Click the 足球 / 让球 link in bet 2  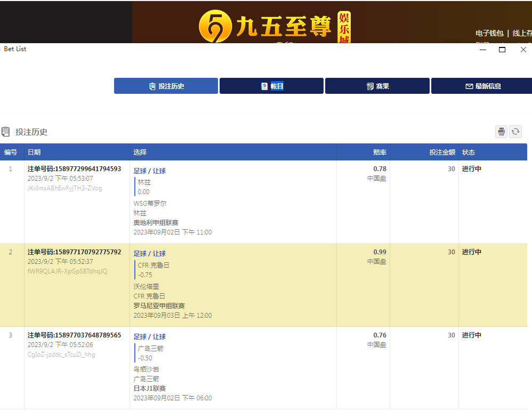tap(149, 254)
